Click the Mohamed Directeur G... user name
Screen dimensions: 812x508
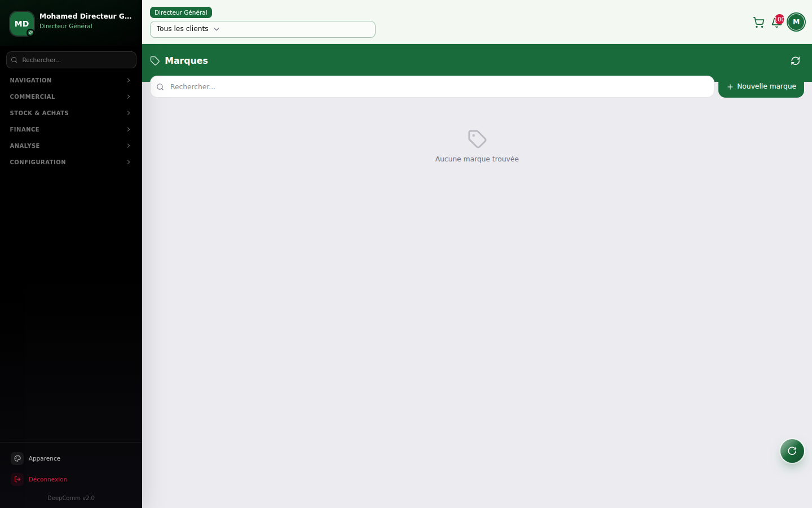(x=86, y=16)
